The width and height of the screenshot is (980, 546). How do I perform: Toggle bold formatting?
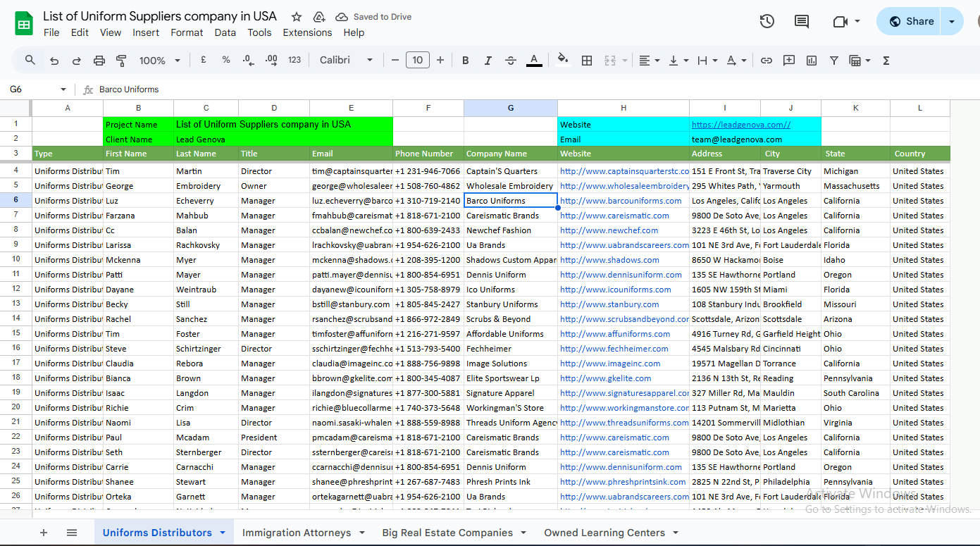(x=466, y=61)
